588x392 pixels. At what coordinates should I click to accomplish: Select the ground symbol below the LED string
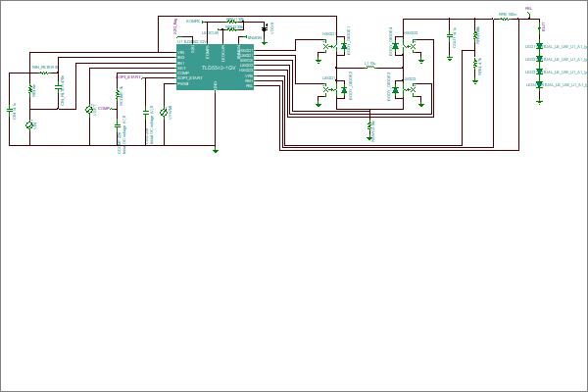539,101
